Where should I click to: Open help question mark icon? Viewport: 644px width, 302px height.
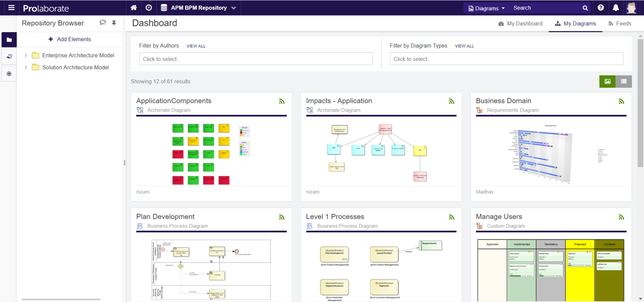[x=601, y=8]
